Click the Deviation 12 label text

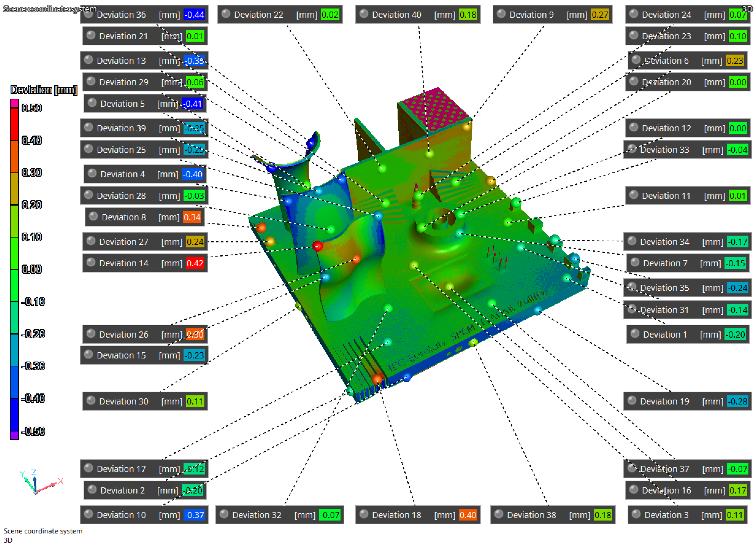click(666, 128)
